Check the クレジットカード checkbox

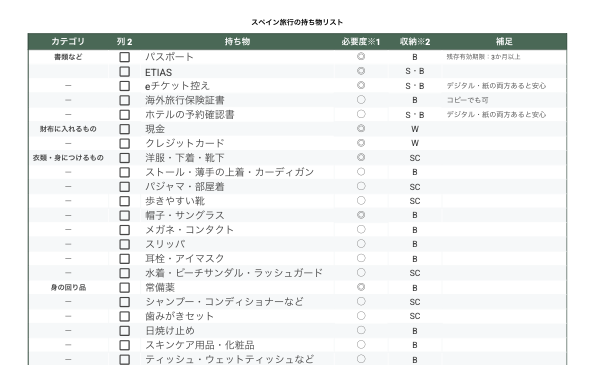(124, 143)
